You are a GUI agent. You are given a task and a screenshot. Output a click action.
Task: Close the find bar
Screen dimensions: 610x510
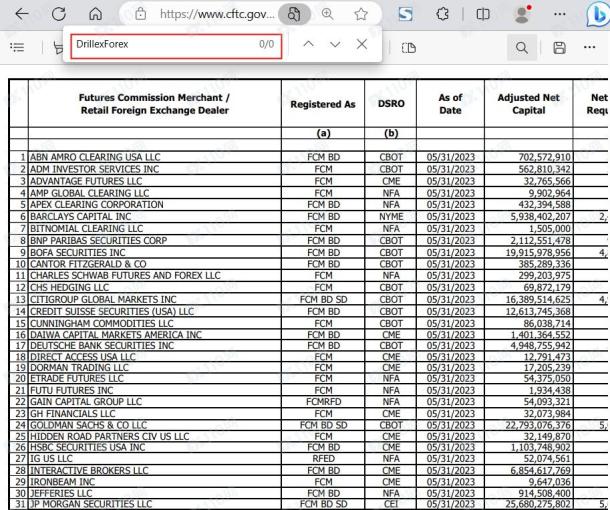pos(362,44)
